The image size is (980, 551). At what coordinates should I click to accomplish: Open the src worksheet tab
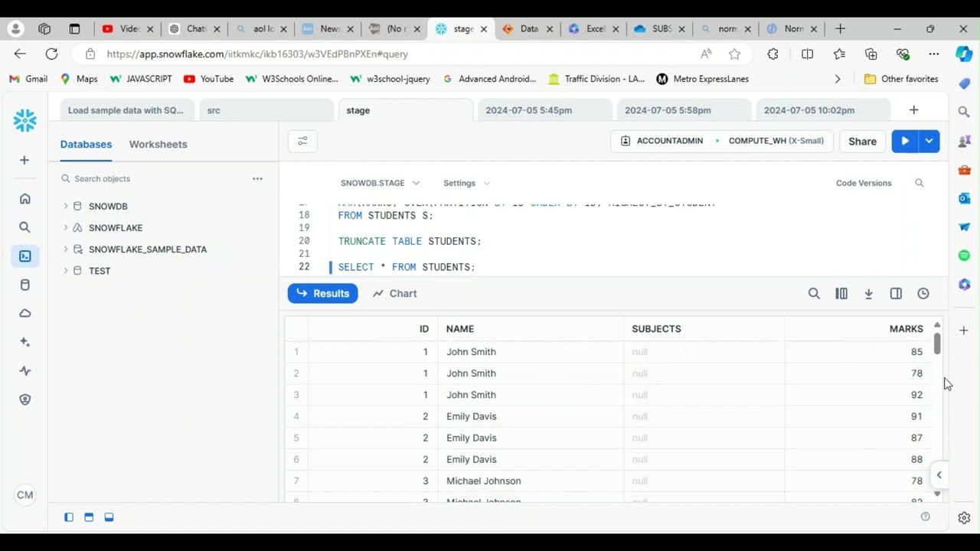(x=266, y=110)
